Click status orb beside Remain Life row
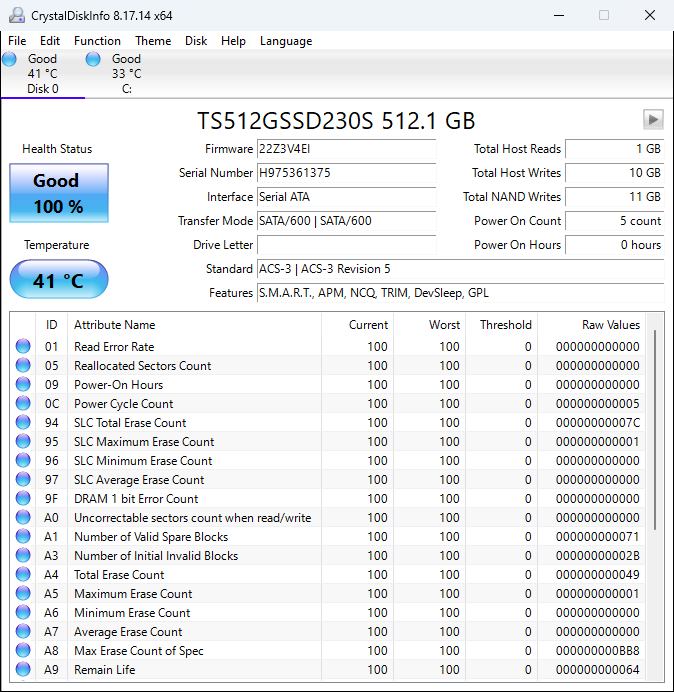The image size is (674, 692). (23, 670)
